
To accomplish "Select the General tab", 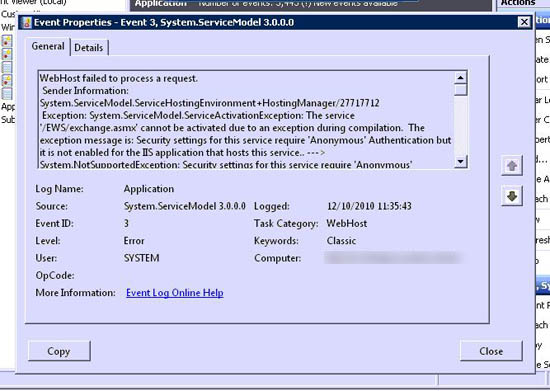I will coord(48,46).
